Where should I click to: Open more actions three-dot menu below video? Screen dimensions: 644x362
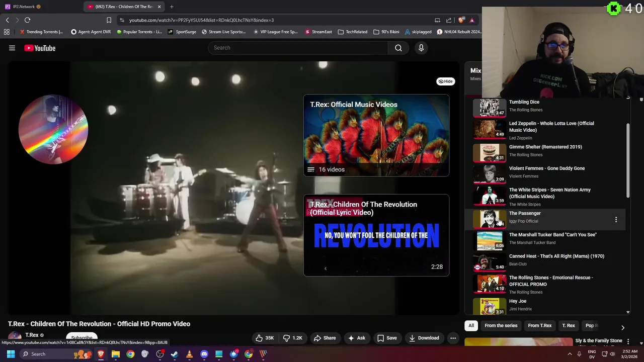tap(453, 338)
